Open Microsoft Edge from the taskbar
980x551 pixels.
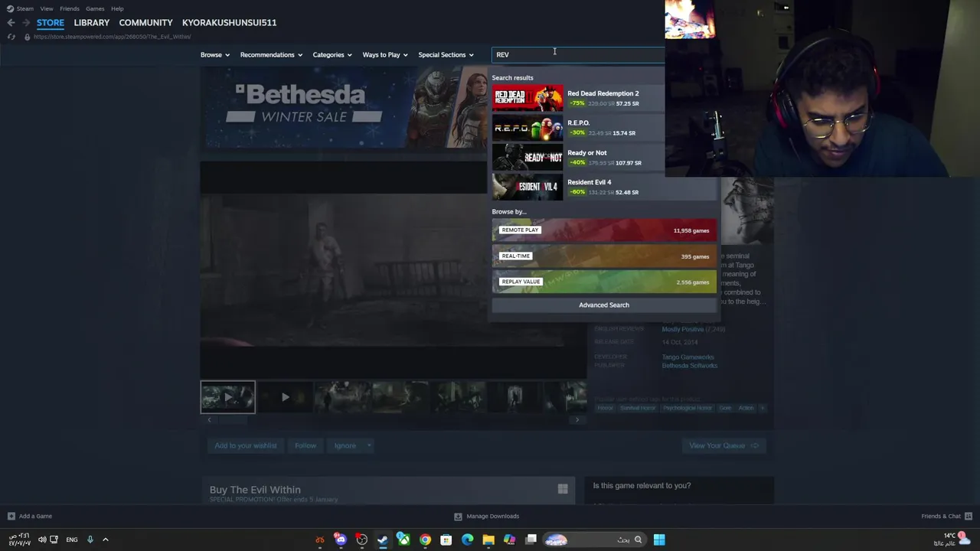point(467,540)
